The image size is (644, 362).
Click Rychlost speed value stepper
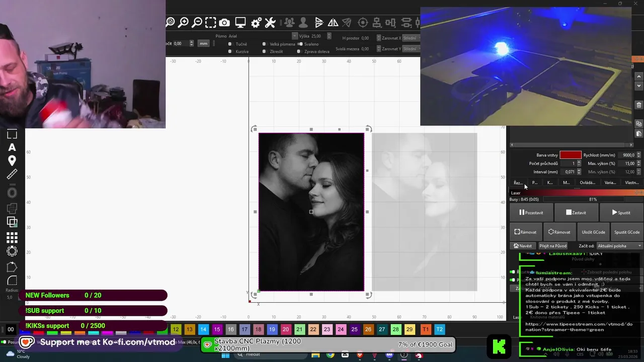[639, 155]
